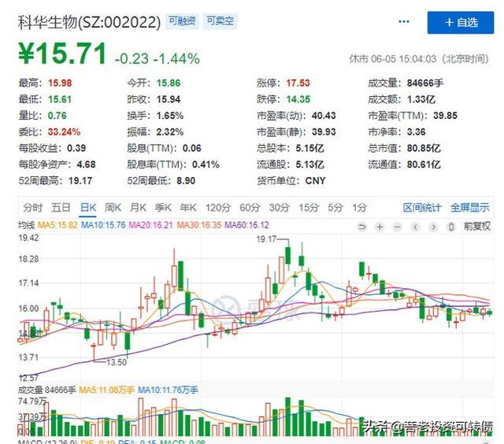Zoom in chart with plus icon
Viewport: 504px width, 444px height.
[x=380, y=228]
